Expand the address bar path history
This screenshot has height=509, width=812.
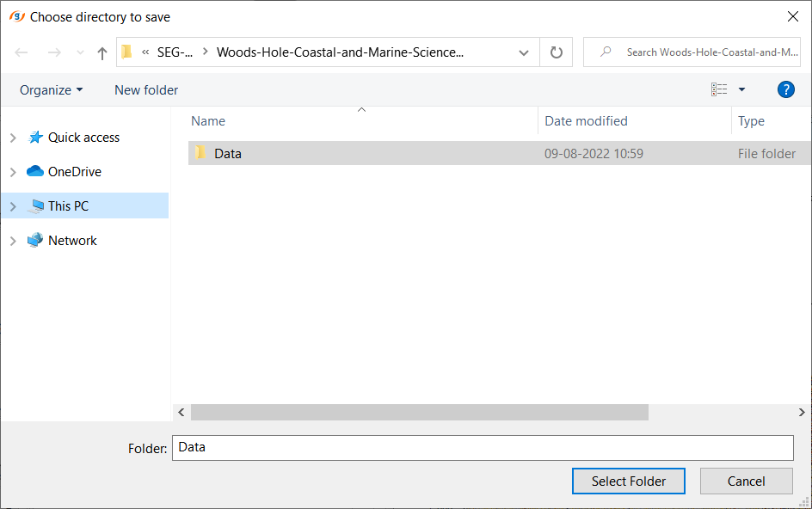point(524,52)
